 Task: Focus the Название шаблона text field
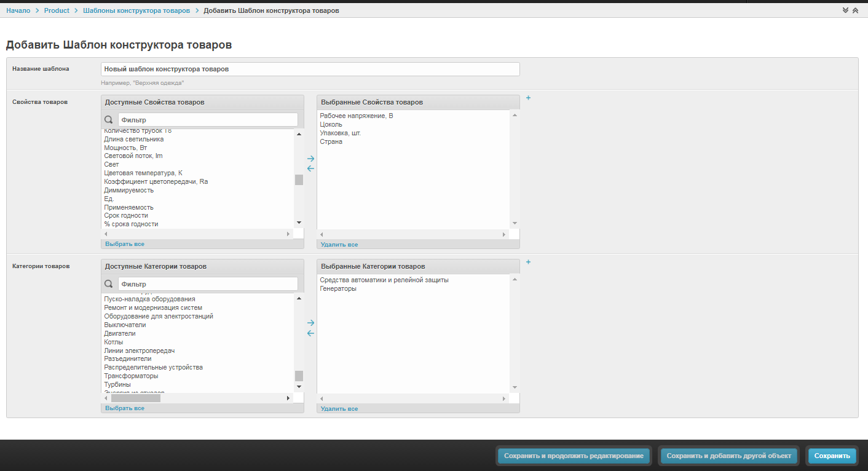310,69
